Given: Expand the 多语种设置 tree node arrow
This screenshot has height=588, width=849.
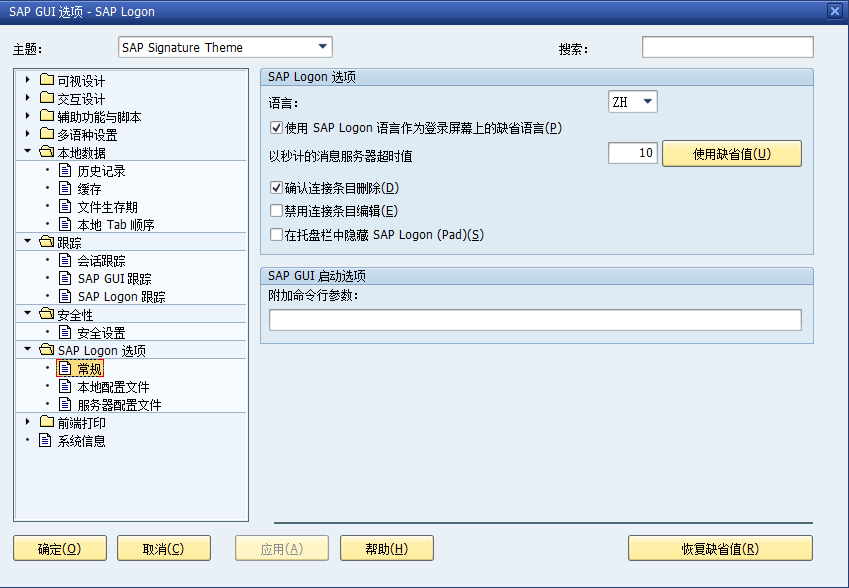Looking at the screenshot, I should click(x=28, y=134).
